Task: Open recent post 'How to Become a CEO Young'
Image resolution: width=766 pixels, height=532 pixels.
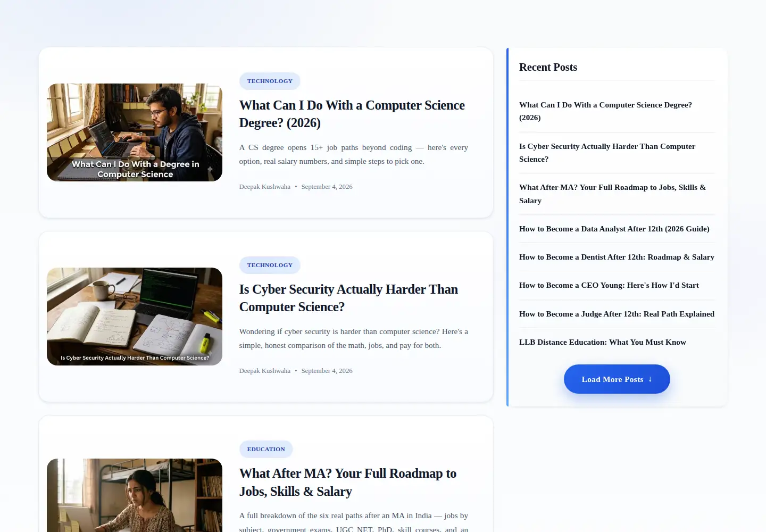Action: 609,285
